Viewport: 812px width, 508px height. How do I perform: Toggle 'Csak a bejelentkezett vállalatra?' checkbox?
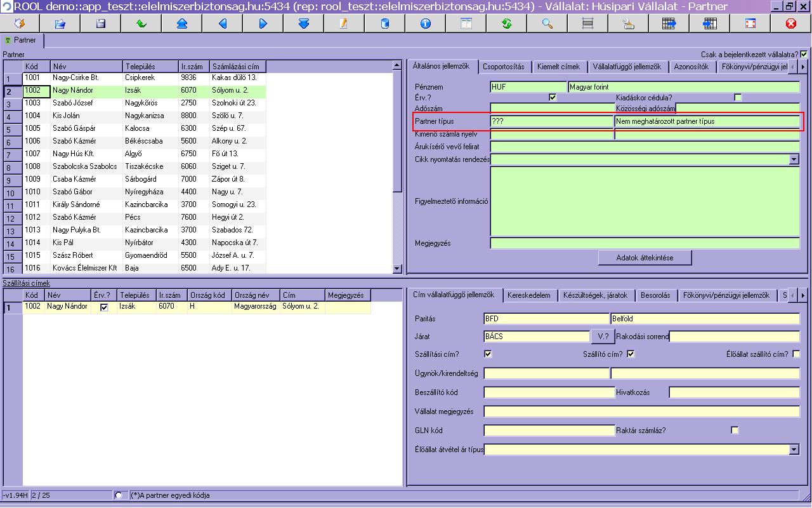[804, 55]
